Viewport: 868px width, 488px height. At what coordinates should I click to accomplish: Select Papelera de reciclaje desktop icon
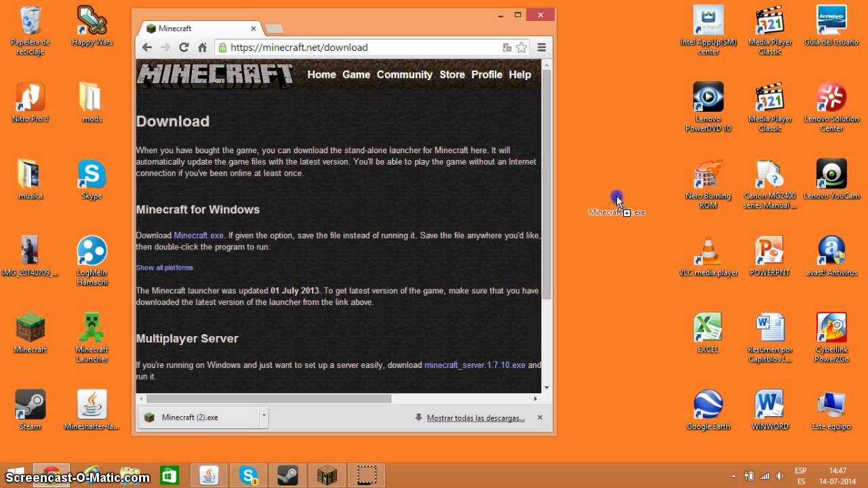pos(31,30)
